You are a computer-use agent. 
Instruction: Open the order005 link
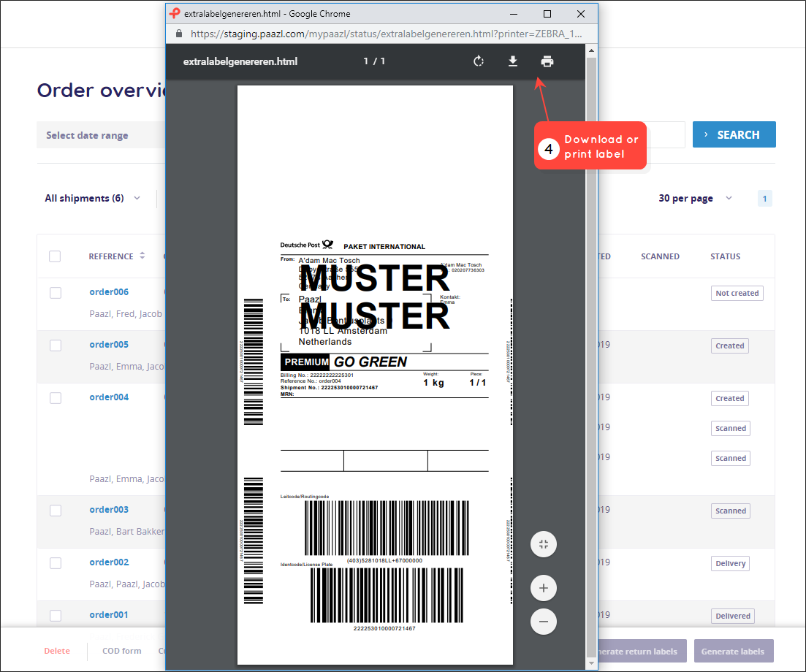tap(109, 344)
